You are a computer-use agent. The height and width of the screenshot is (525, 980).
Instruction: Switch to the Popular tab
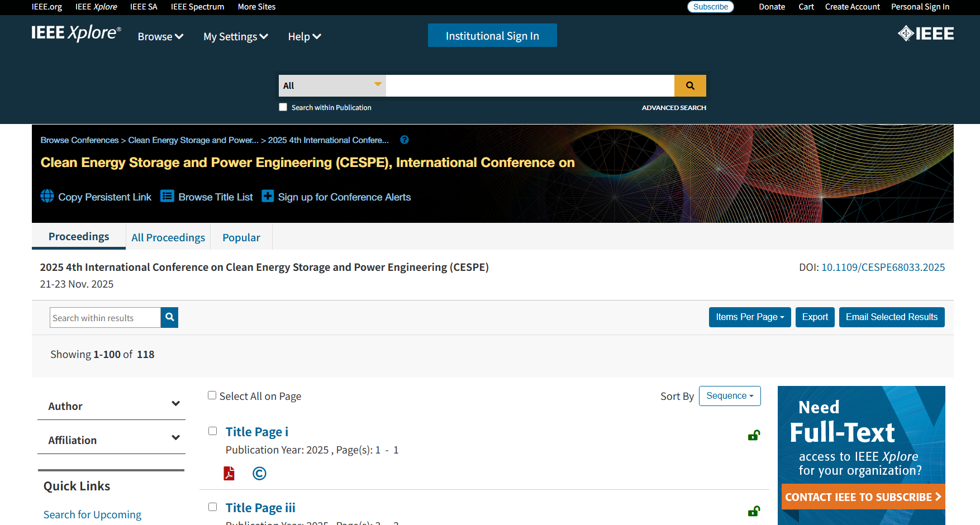click(x=241, y=237)
